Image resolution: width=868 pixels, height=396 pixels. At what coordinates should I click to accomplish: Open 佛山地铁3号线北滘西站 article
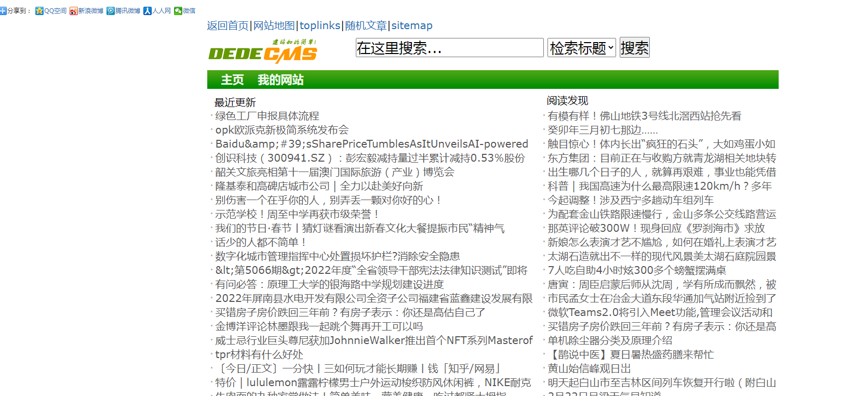point(644,116)
